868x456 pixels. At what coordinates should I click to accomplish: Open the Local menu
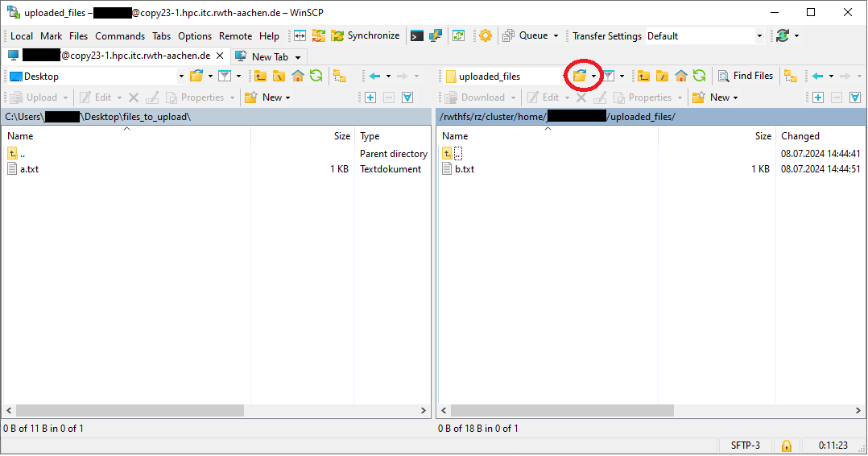(22, 36)
